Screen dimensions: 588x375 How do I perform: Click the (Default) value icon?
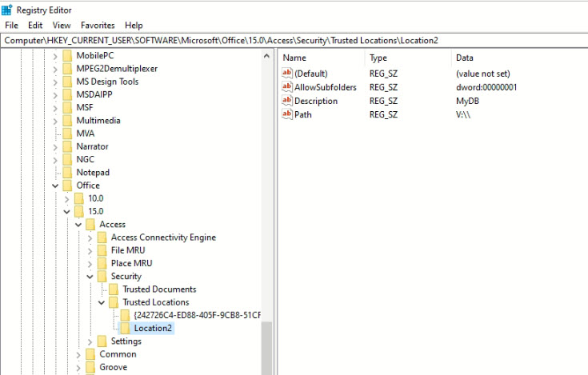287,73
